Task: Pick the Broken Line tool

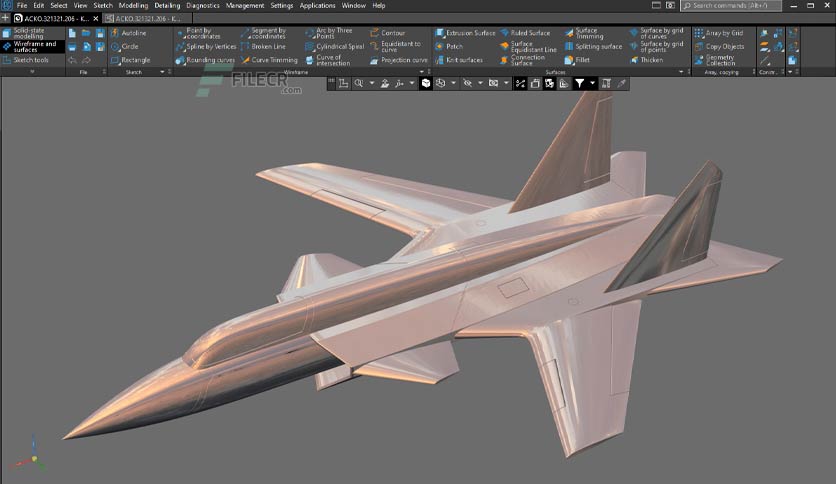Action: pos(263,46)
